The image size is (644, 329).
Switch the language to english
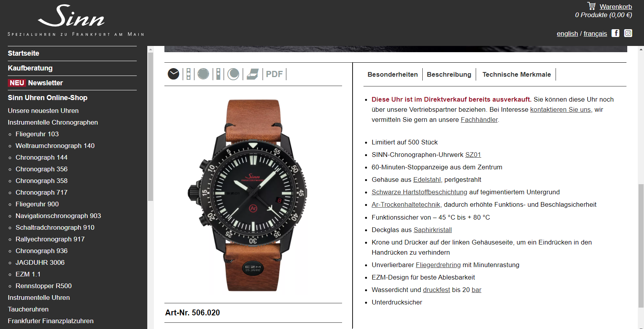click(567, 33)
